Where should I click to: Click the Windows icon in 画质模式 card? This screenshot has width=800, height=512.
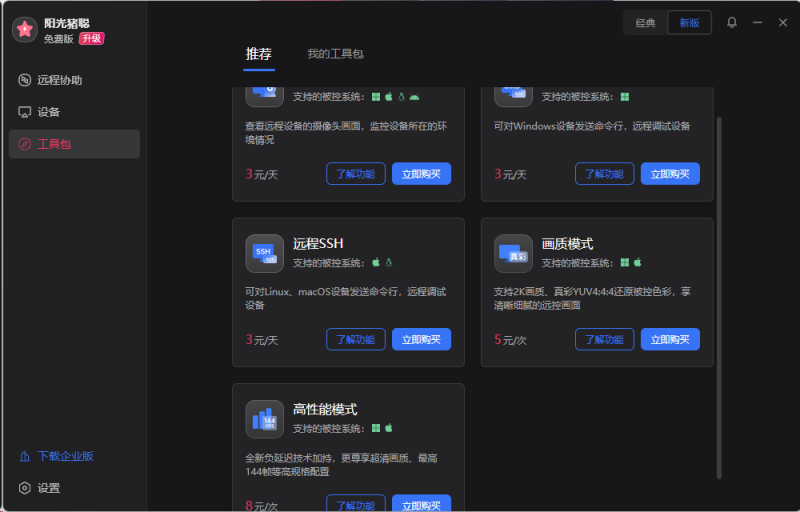(624, 262)
